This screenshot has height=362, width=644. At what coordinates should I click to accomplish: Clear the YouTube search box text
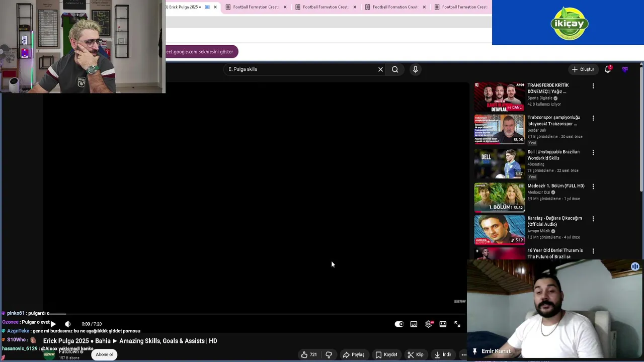pyautogui.click(x=380, y=69)
